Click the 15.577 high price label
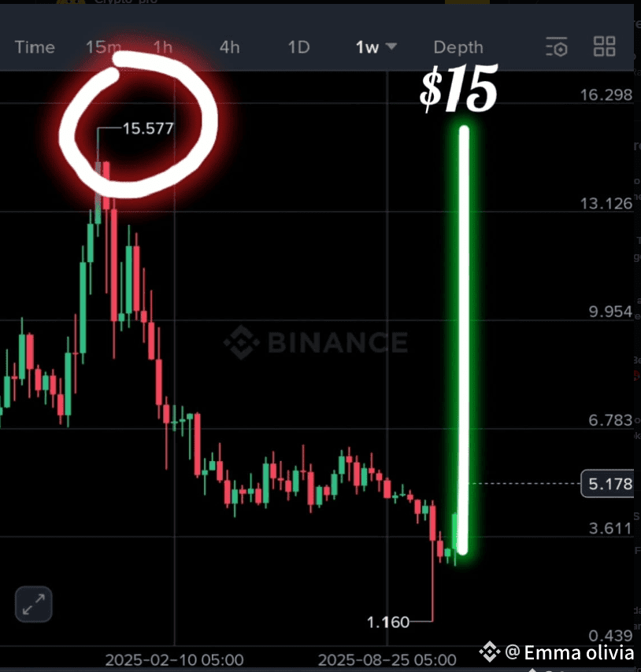 click(x=148, y=128)
